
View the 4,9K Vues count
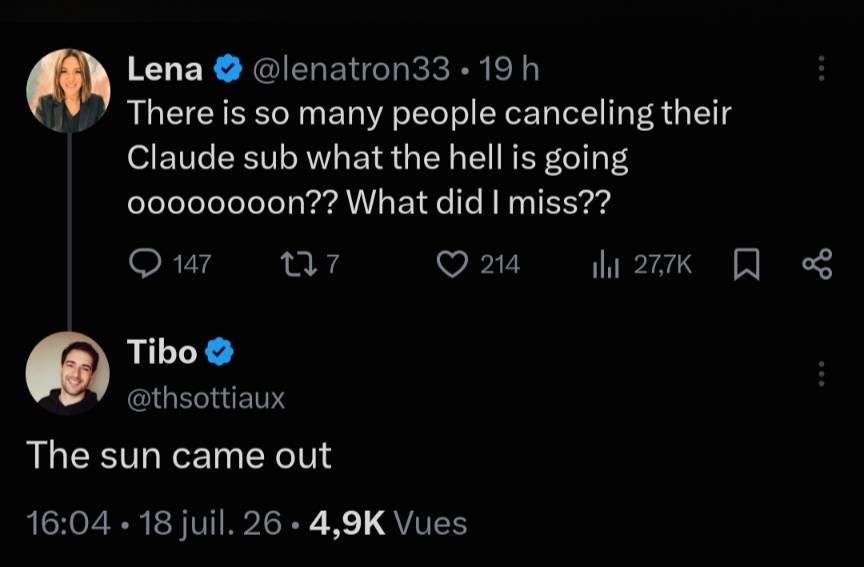[388, 522]
